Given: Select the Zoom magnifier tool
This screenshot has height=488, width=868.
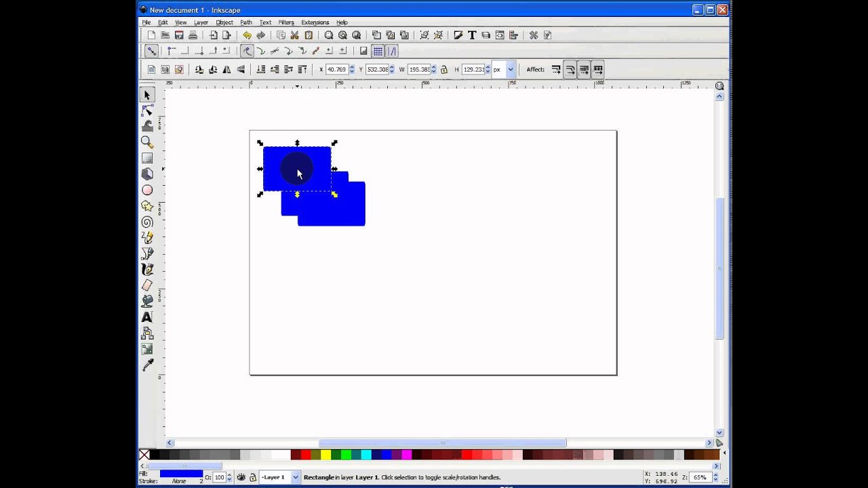Looking at the screenshot, I should (x=147, y=142).
